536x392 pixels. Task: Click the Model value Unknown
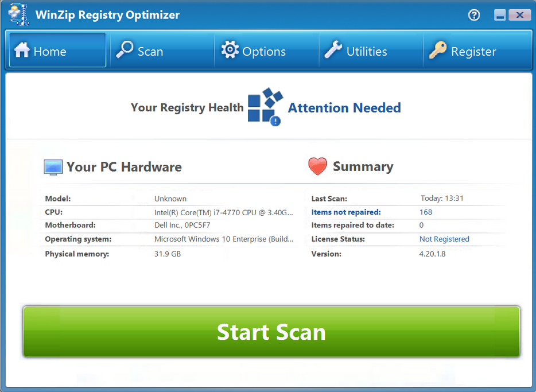[x=170, y=199]
